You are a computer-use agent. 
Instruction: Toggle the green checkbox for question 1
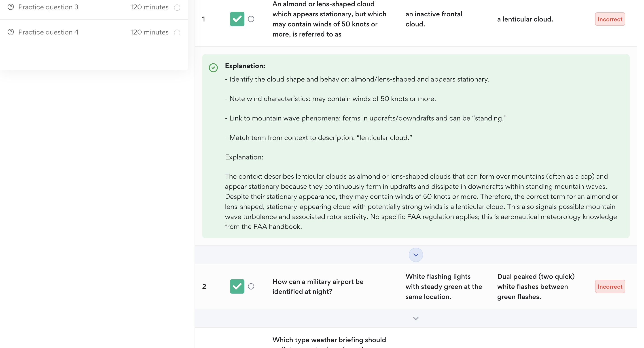(x=237, y=19)
